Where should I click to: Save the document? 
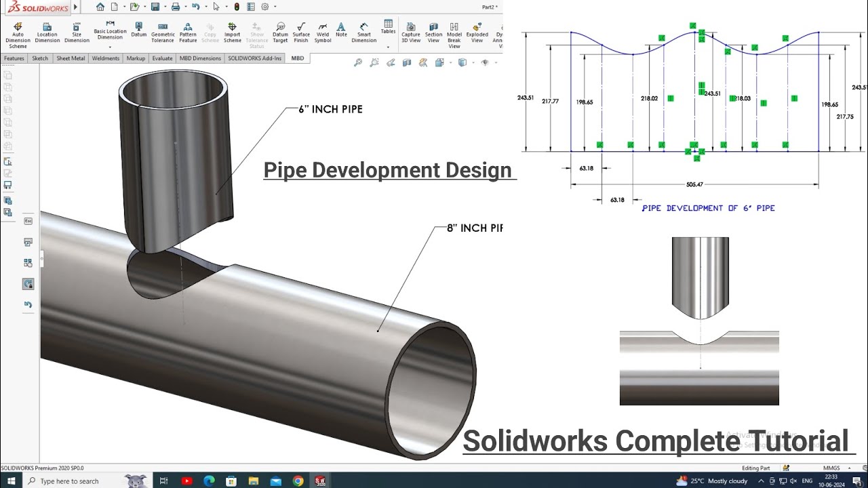click(x=155, y=7)
